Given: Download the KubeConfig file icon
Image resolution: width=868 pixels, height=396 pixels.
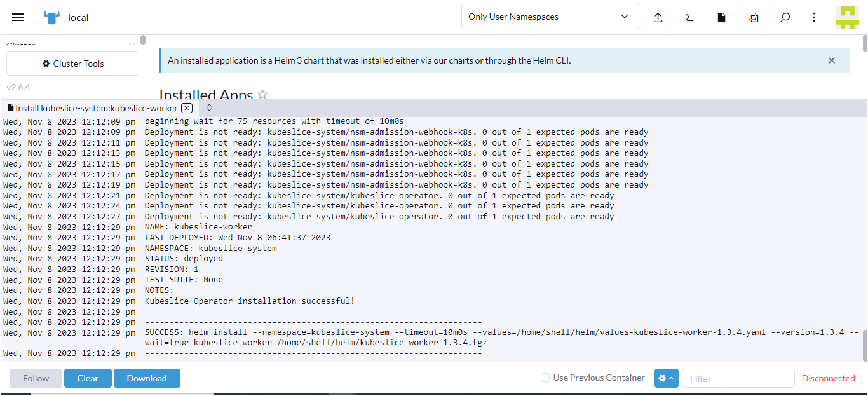Looking at the screenshot, I should 721,17.
